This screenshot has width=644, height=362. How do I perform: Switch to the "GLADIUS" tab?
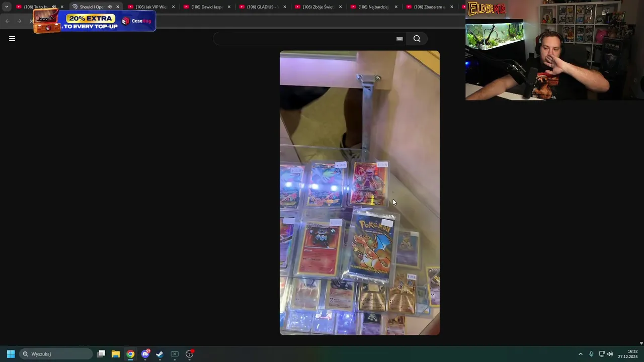[x=262, y=7]
